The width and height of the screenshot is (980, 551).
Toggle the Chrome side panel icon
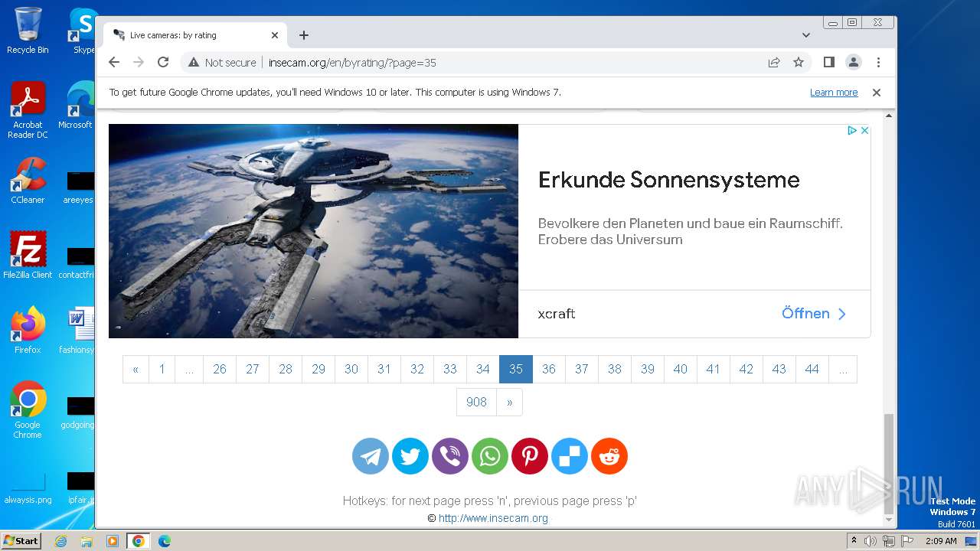[828, 63]
